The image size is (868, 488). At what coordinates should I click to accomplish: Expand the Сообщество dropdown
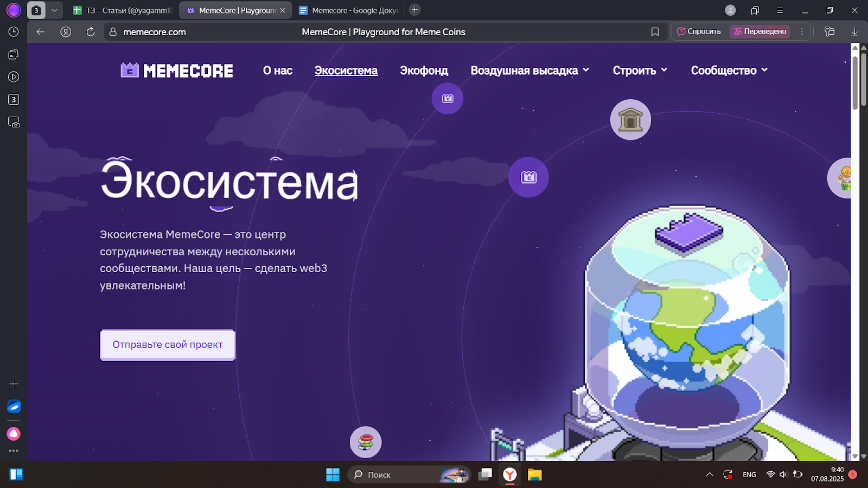click(x=729, y=70)
